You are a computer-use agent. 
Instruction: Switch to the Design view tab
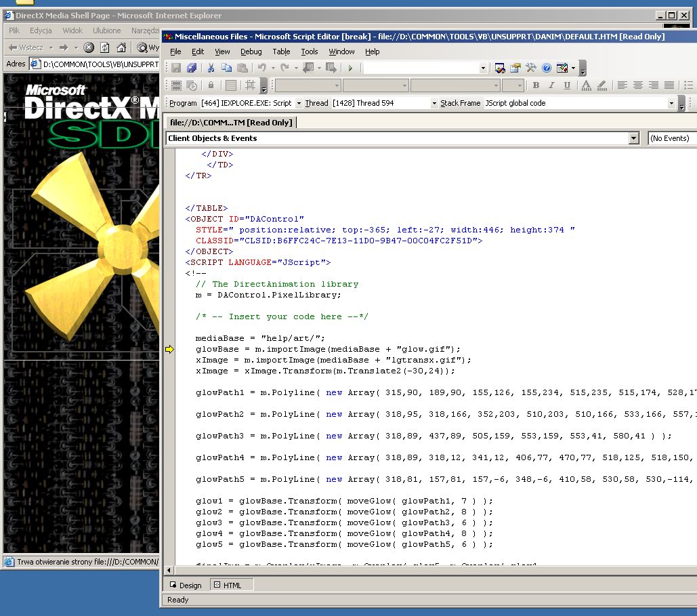pos(185,585)
